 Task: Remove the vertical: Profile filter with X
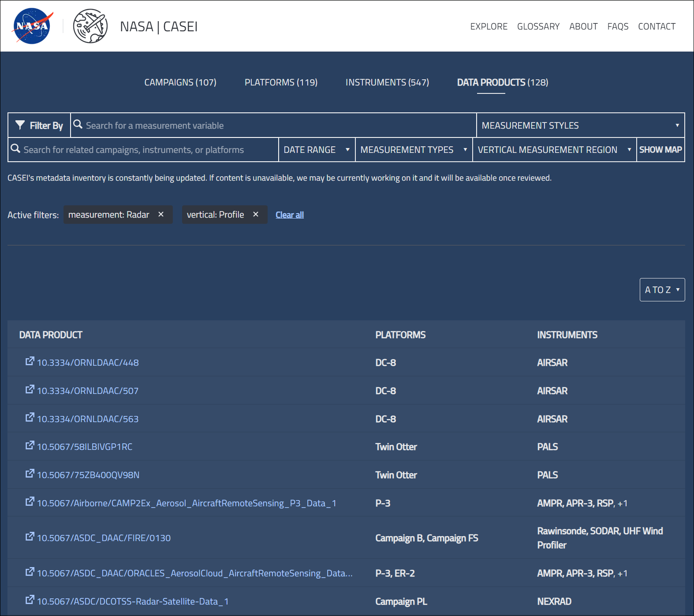click(x=256, y=214)
